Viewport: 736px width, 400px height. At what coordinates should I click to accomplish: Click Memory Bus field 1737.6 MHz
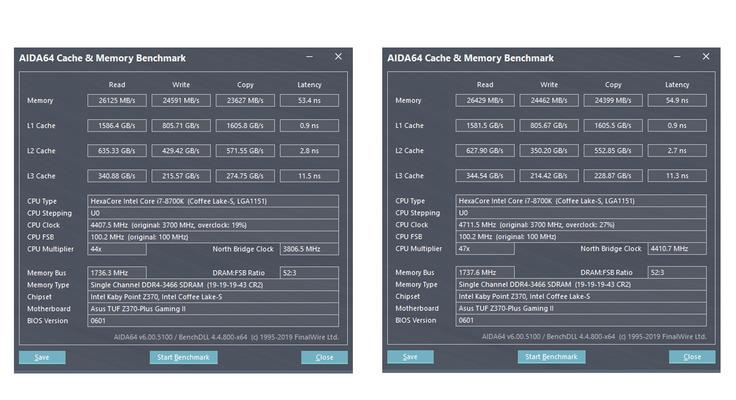pyautogui.click(x=485, y=272)
